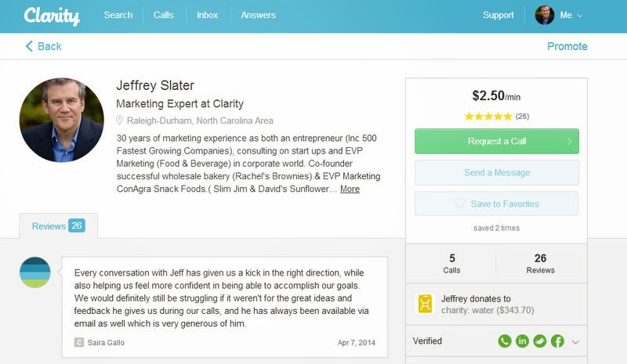Click the Request a Call button

(497, 141)
